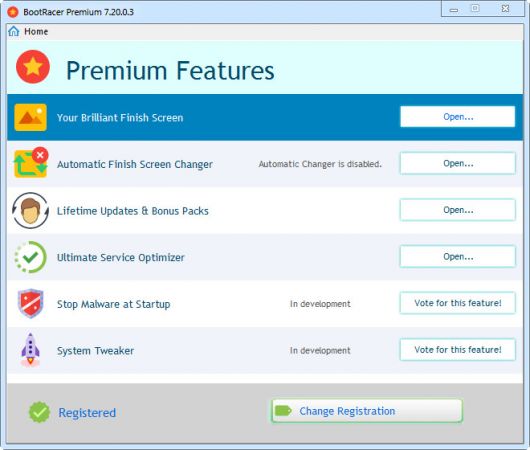
Task: Open the Ultimate Service Optimizer
Action: (x=458, y=257)
